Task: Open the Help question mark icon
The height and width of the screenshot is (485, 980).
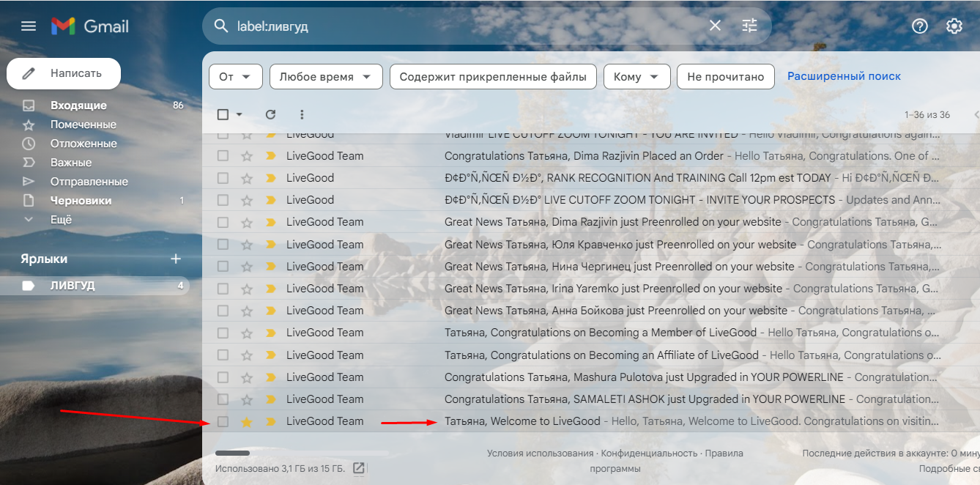Action: (x=920, y=26)
